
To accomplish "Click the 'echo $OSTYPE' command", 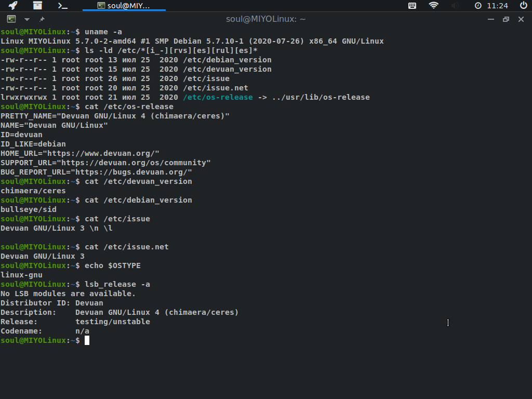I will tap(113, 265).
